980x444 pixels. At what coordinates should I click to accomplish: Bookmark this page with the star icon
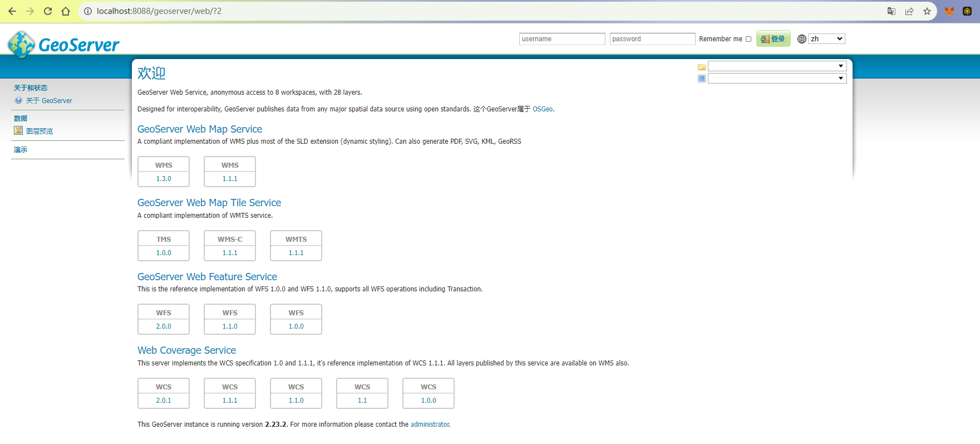pyautogui.click(x=927, y=11)
